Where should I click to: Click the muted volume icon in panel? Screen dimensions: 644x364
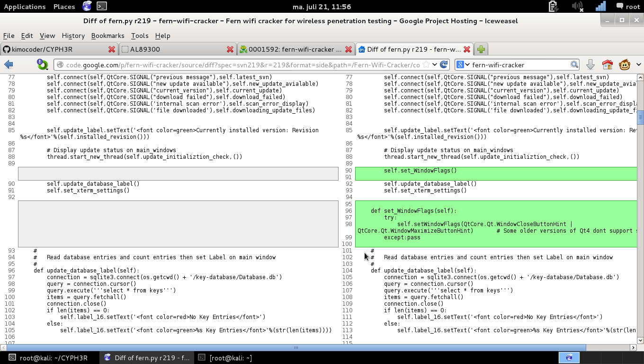pyautogui.click(x=577, y=6)
